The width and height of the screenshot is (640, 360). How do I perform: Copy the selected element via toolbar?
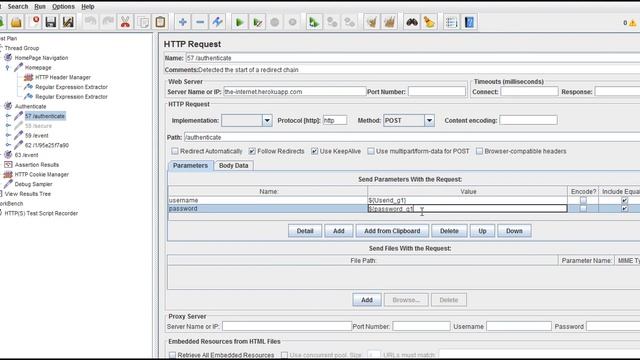[x=143, y=22]
